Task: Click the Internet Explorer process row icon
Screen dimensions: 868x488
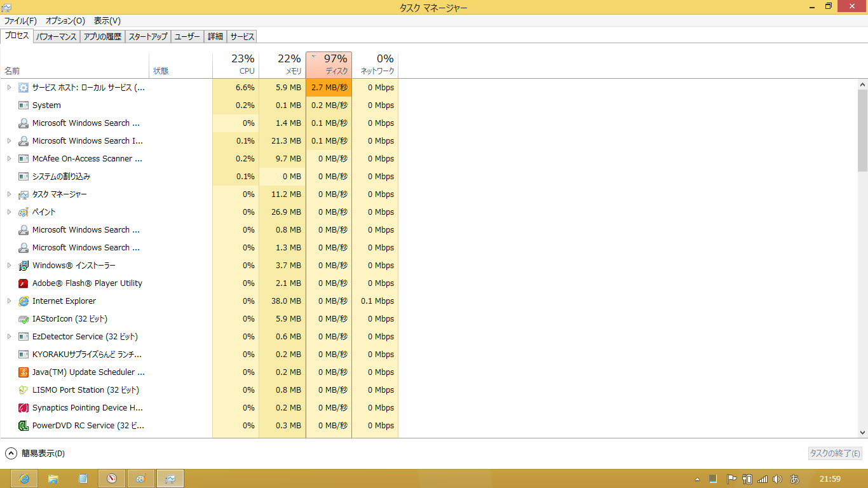Action: click(24, 301)
